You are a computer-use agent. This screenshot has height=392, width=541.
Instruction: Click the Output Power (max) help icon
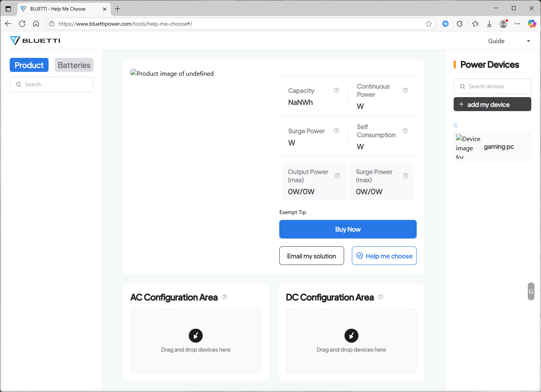click(x=337, y=176)
